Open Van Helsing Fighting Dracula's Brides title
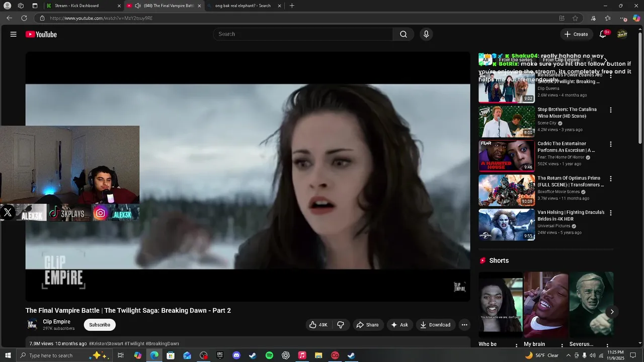 click(x=571, y=216)
